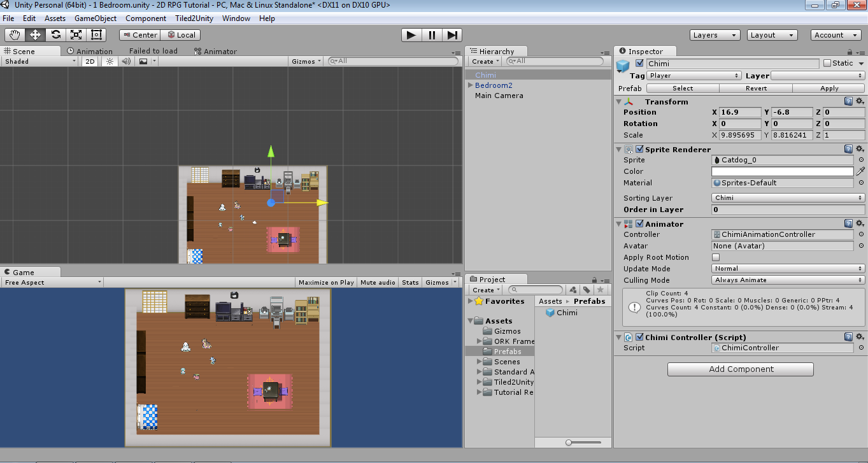Toggle Scene audio speaker icon
Image resolution: width=868 pixels, height=463 pixels.
(x=126, y=61)
